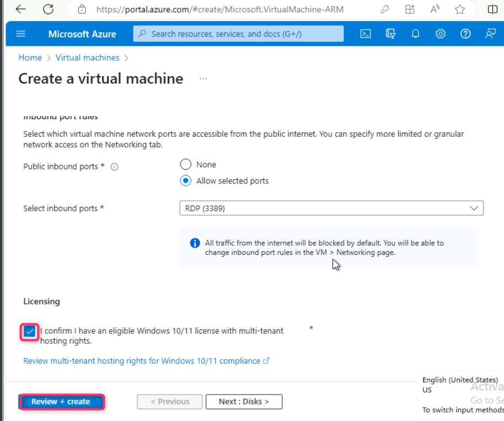Open the Help question mark icon
Image resolution: width=504 pixels, height=421 pixels.
465,34
